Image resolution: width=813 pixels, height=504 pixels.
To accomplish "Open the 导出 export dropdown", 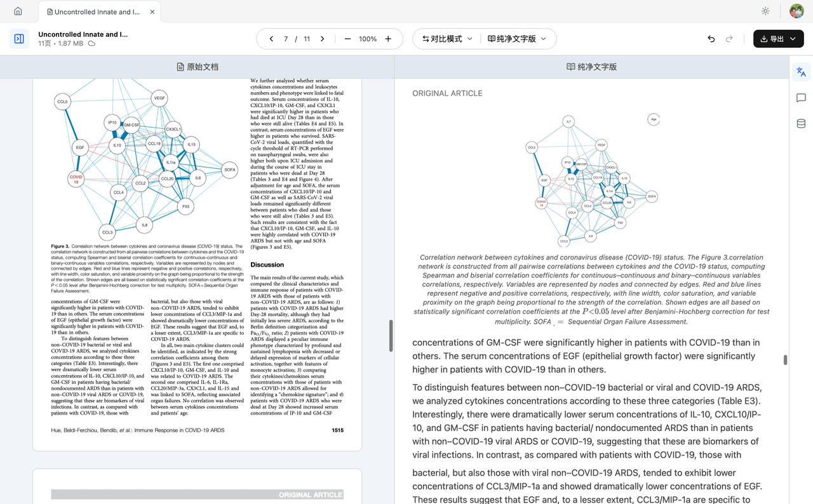I will [x=778, y=39].
